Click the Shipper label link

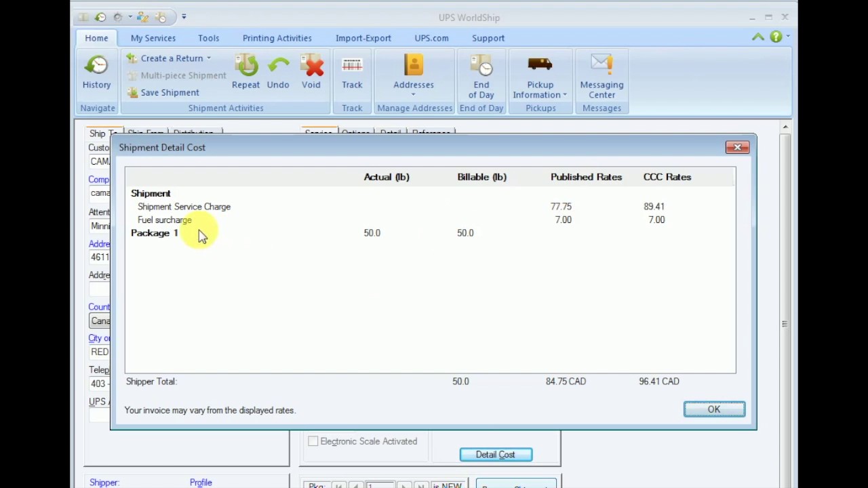104,483
